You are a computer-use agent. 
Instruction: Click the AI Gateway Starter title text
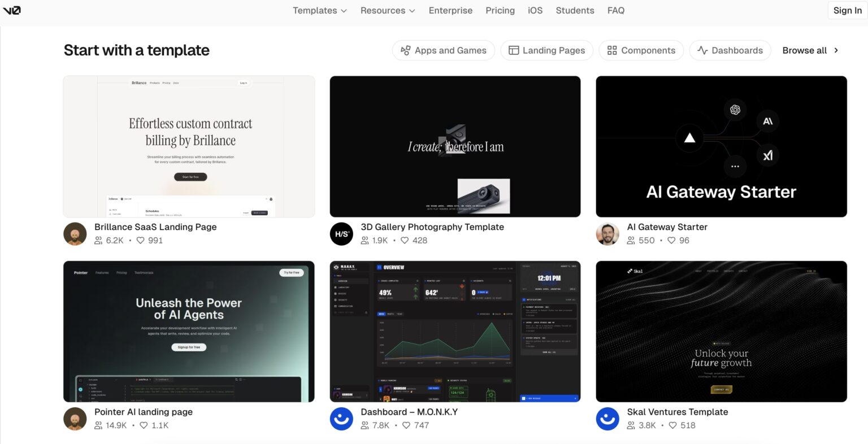667,227
